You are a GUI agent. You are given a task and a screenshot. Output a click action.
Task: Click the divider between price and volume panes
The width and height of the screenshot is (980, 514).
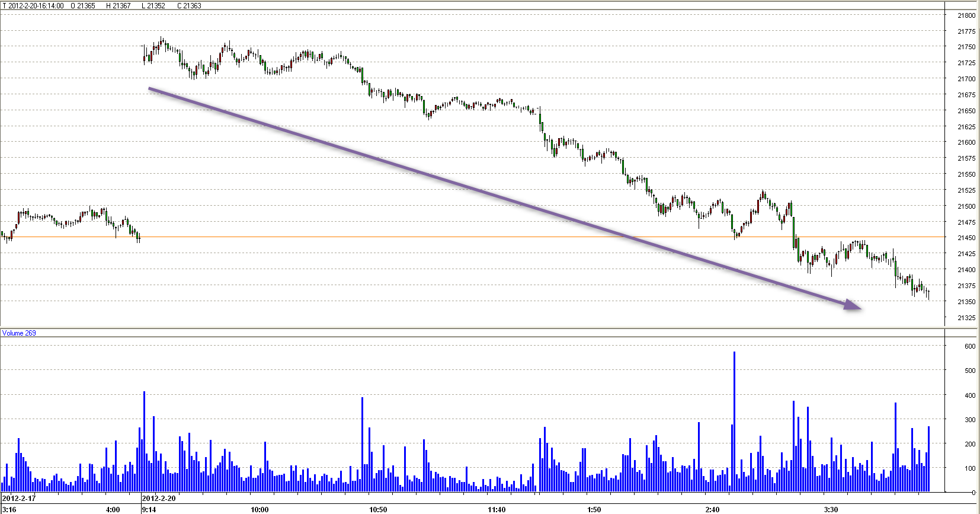(x=474, y=328)
